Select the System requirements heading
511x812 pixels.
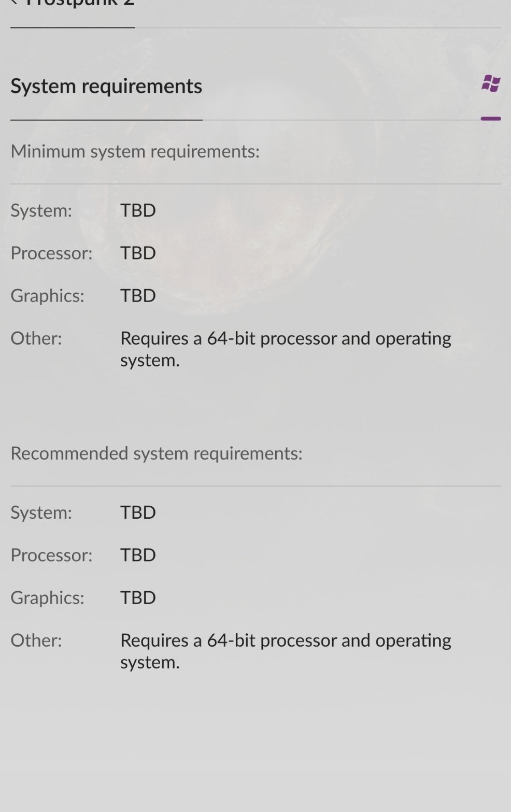point(106,86)
